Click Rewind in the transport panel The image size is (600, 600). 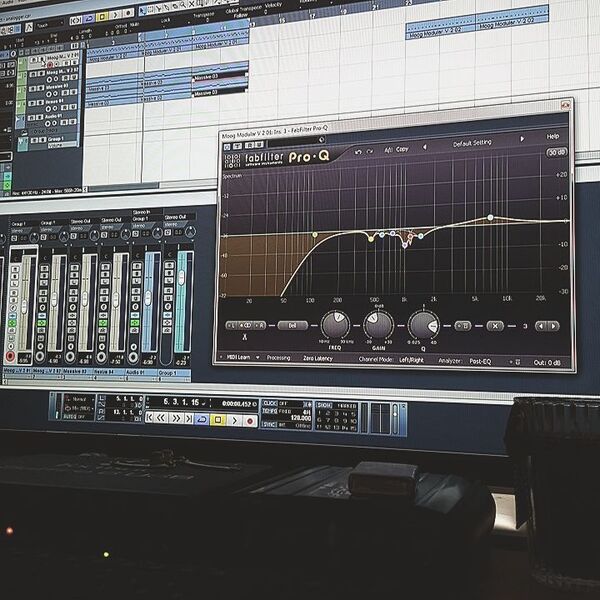point(161,418)
